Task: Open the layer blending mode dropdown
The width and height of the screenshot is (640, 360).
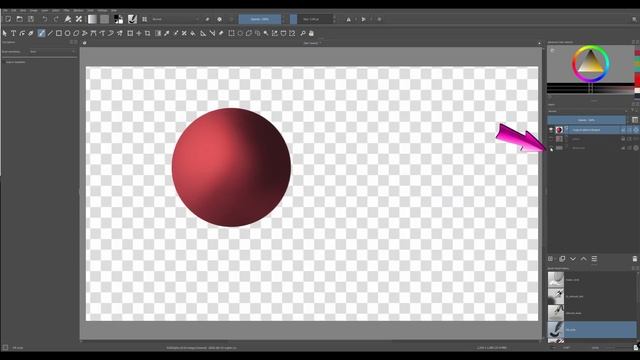Action: click(x=587, y=111)
